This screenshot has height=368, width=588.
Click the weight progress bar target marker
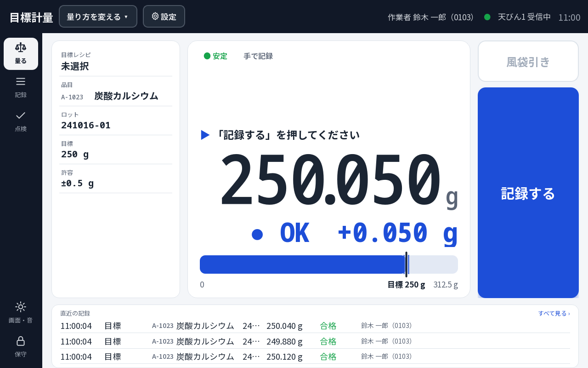point(406,264)
